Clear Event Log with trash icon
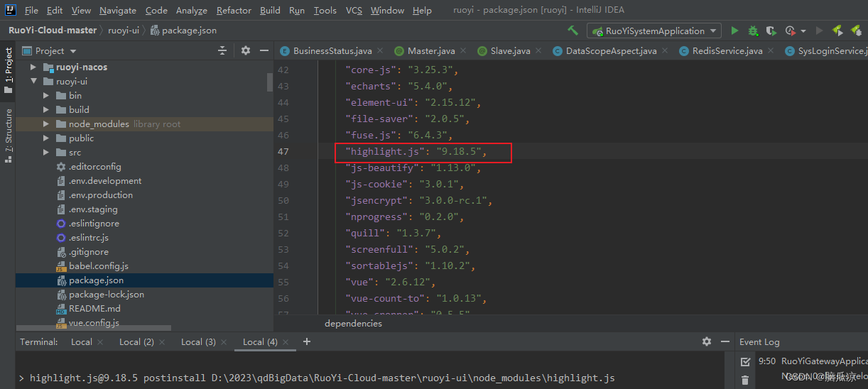This screenshot has width=868, height=389. (745, 380)
